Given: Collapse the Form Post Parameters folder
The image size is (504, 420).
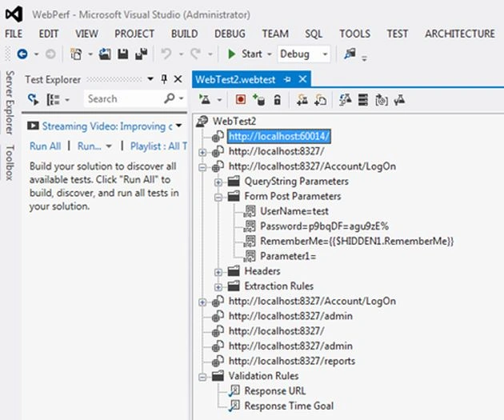Looking at the screenshot, I should [x=218, y=198].
